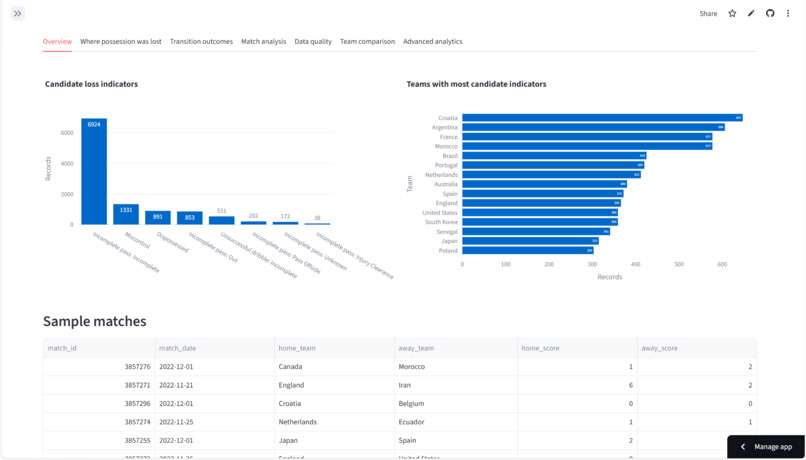
Task: Click the Miscontrol bar labeled 1331
Action: [126, 214]
